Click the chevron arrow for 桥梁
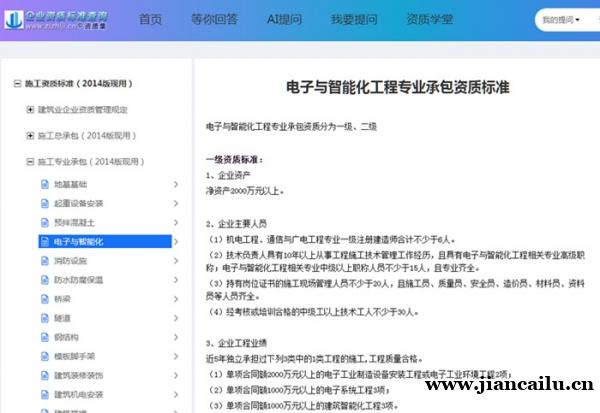 [176, 299]
